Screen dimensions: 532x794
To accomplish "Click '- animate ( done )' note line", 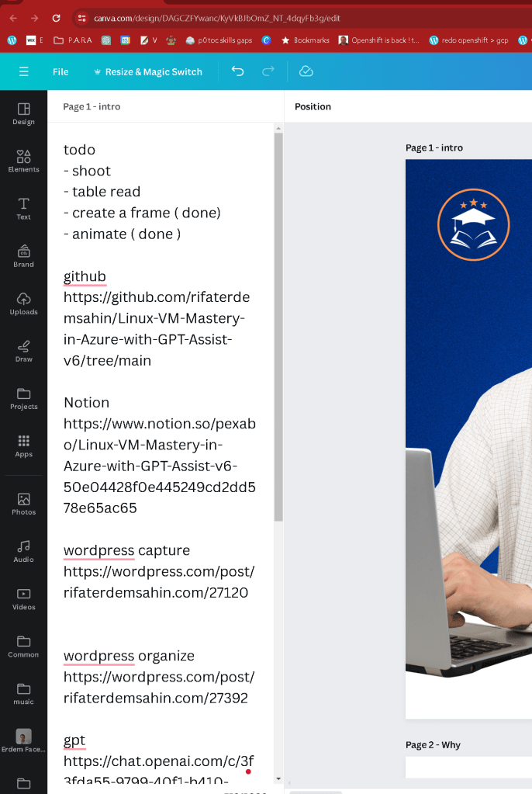I will [x=122, y=234].
